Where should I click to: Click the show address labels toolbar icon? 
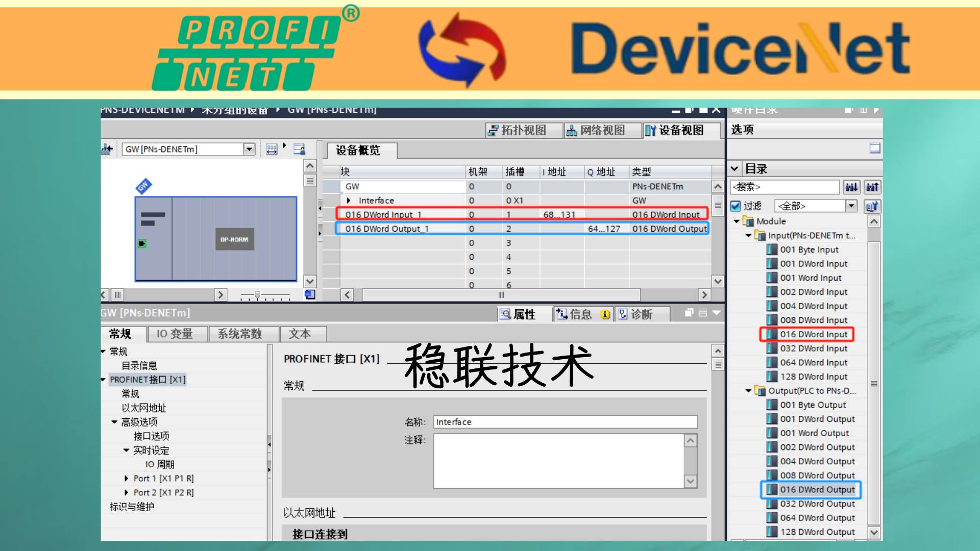[x=272, y=149]
